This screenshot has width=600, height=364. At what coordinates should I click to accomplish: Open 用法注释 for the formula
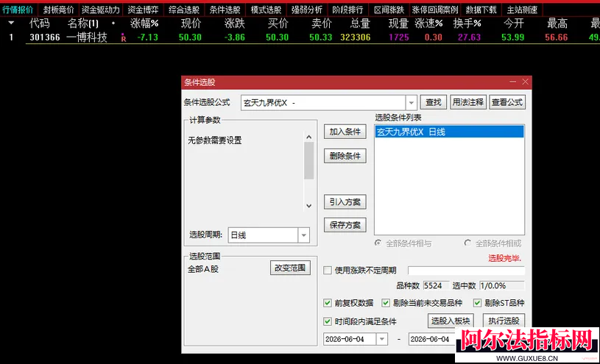[x=468, y=102]
